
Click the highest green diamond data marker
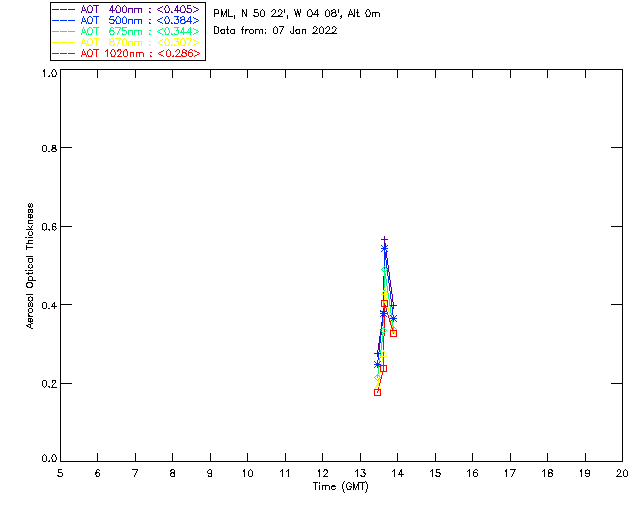384,270
